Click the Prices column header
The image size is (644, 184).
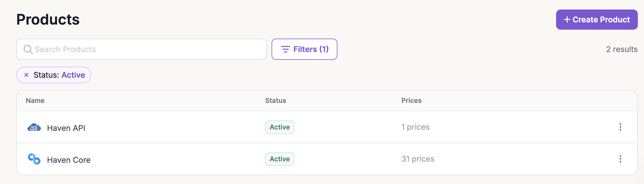click(411, 101)
